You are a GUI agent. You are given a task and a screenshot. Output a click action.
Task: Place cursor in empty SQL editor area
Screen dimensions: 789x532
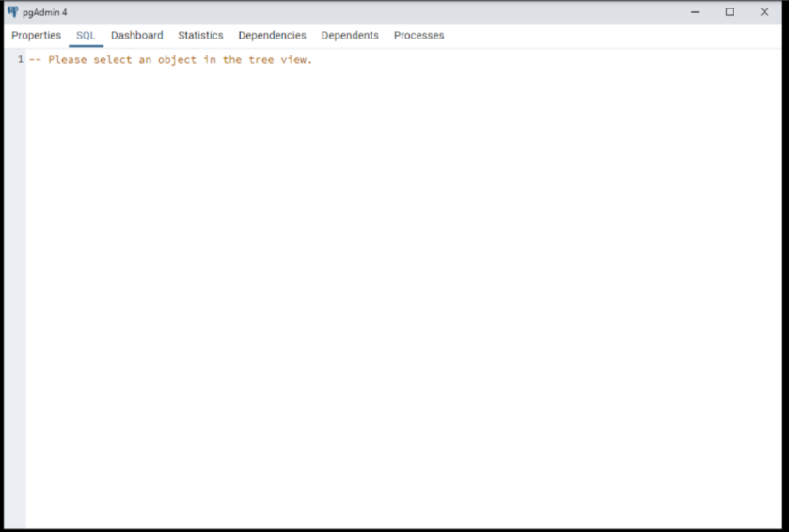tap(404, 282)
